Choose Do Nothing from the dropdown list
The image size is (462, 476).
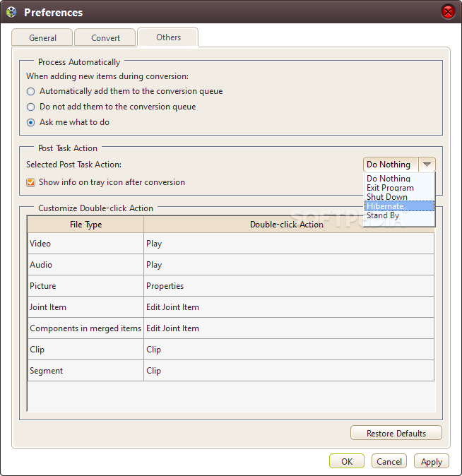tap(399, 179)
